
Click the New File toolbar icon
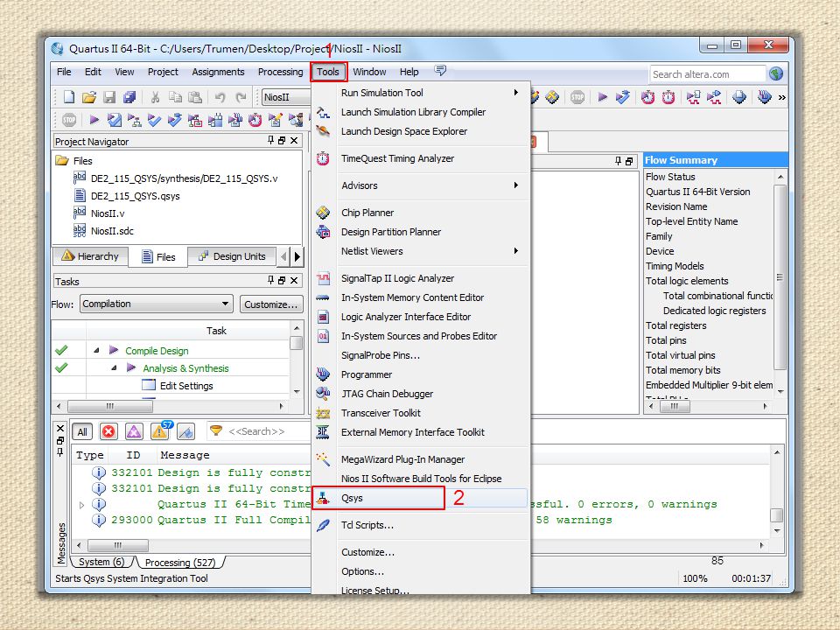pos(68,97)
